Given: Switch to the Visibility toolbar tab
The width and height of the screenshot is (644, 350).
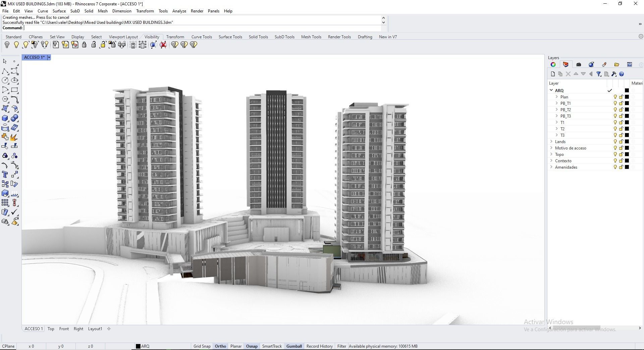Looking at the screenshot, I should click(x=151, y=37).
